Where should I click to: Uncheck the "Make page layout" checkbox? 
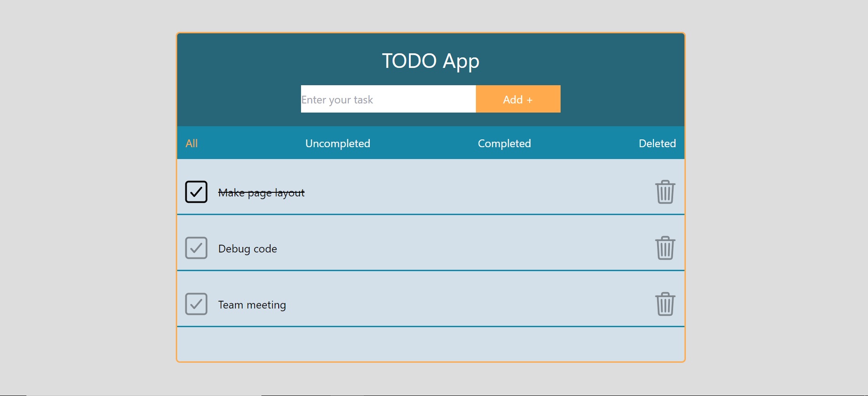point(196,192)
